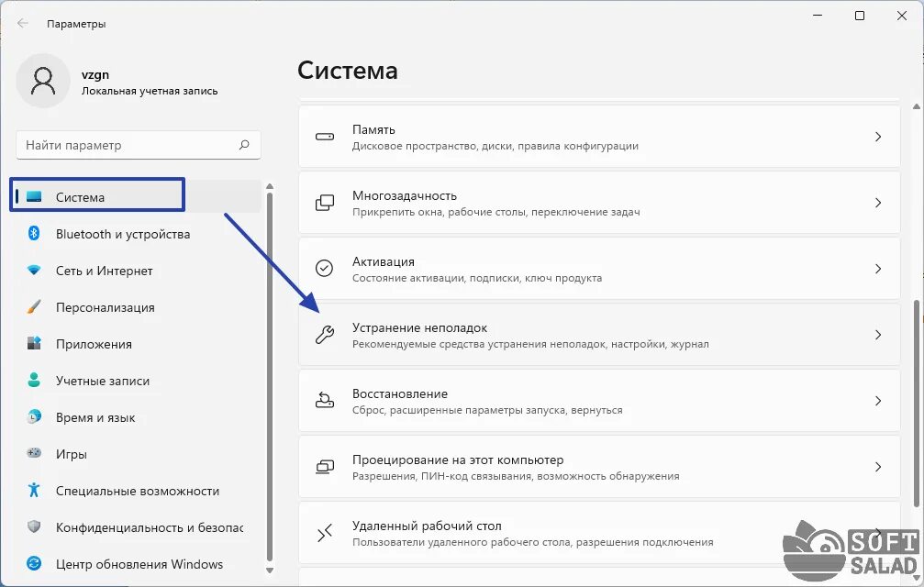Click the back arrow next to Параметры
Screen dimensions: 924x587
coord(23,24)
